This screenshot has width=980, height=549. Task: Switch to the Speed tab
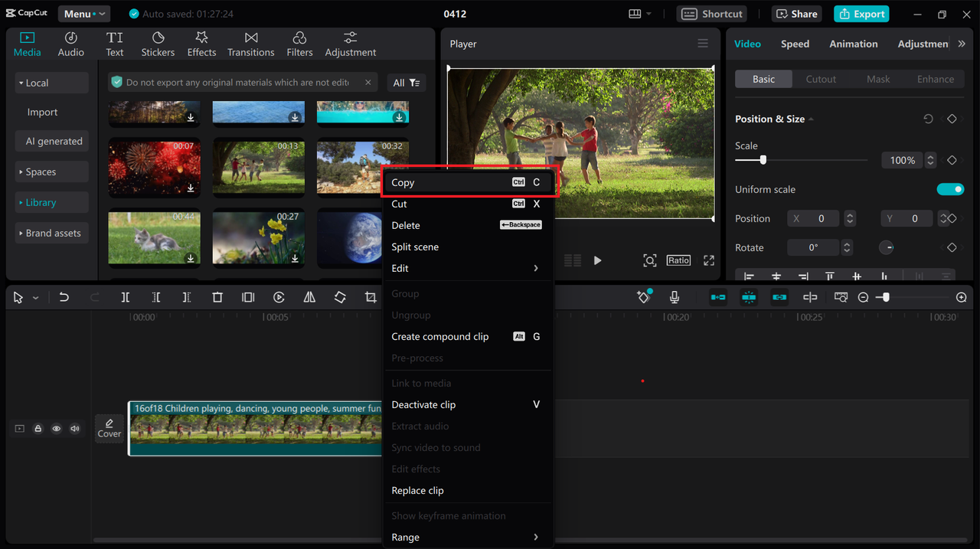click(x=795, y=44)
